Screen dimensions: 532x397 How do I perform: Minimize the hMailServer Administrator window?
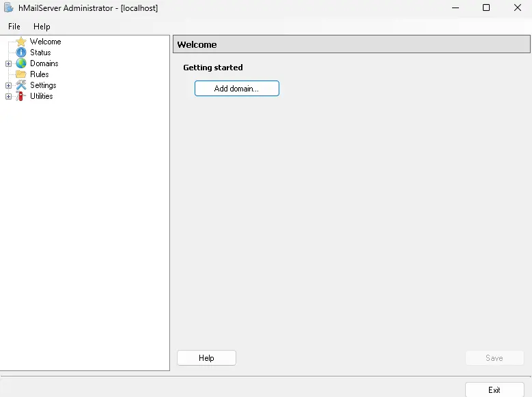click(456, 8)
